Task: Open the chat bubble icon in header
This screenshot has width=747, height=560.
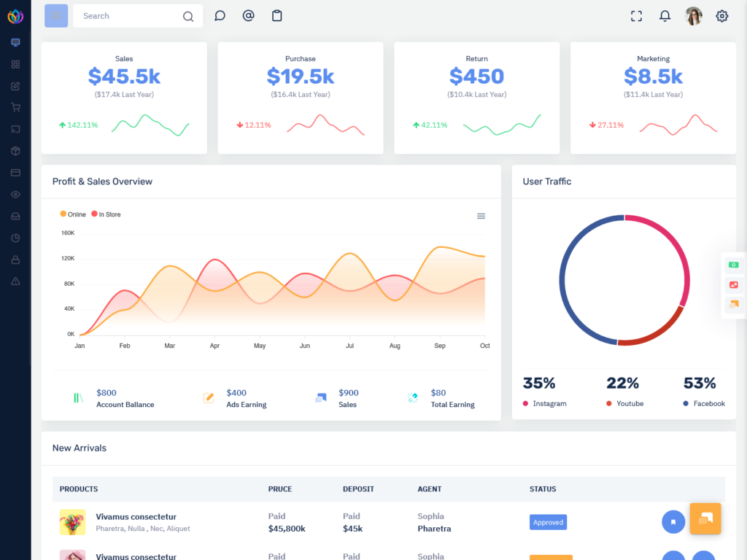Action: pos(220,16)
